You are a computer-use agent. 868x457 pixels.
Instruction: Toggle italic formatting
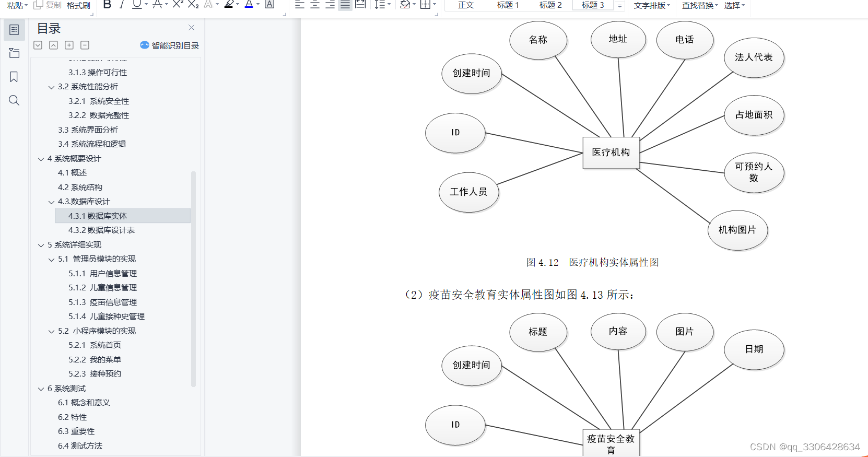[122, 5]
